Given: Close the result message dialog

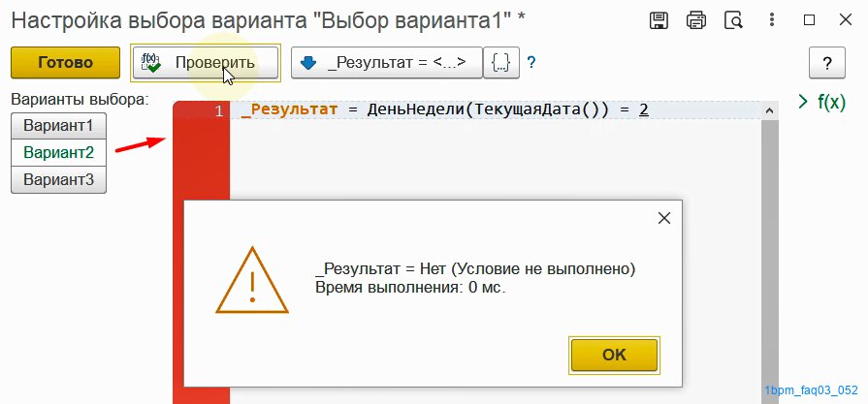Looking at the screenshot, I should pyautogui.click(x=663, y=218).
